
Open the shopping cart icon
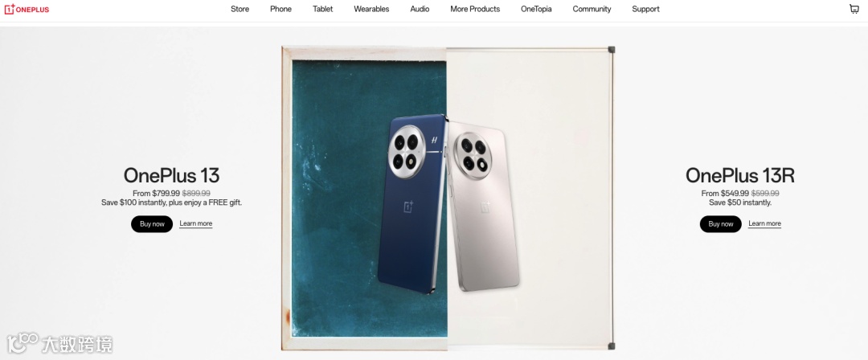point(854,9)
